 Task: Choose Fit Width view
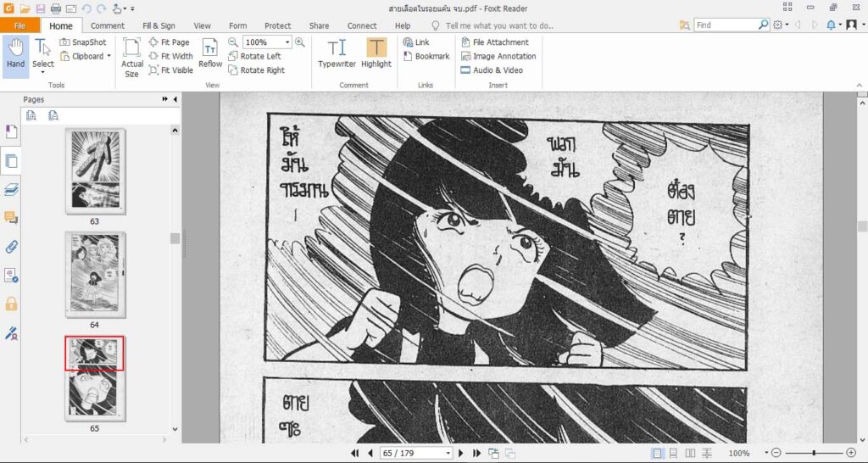tap(171, 56)
